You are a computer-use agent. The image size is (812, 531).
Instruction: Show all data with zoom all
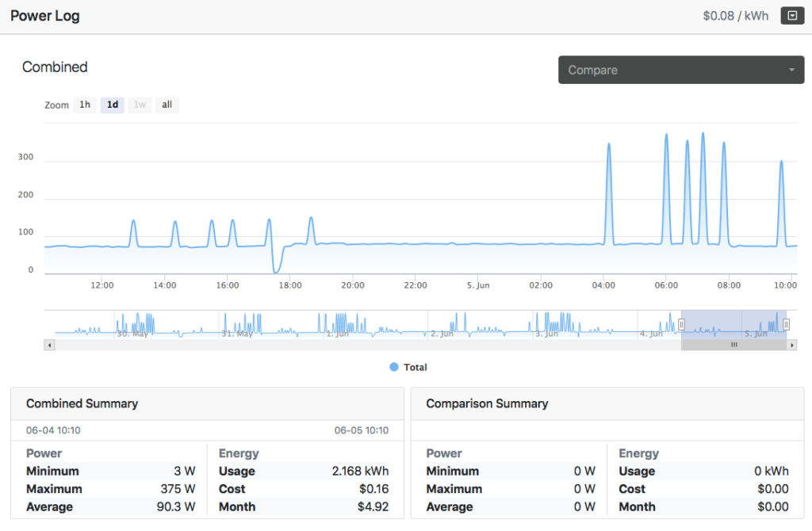(167, 105)
